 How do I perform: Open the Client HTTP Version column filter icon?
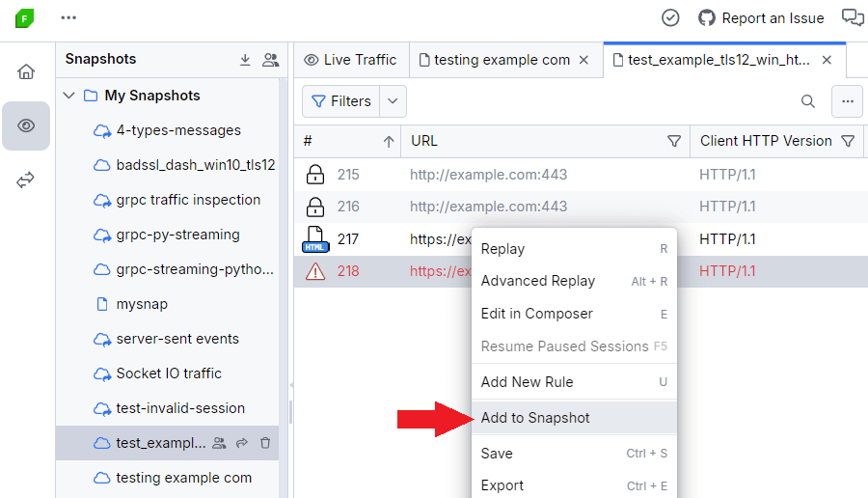848,141
